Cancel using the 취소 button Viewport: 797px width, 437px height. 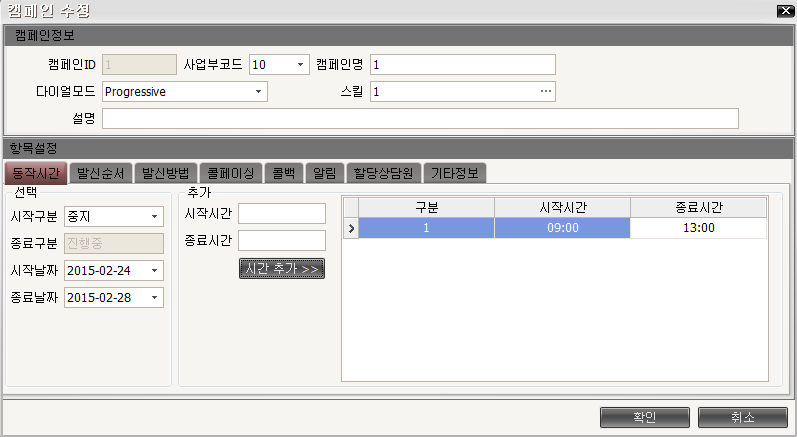743,418
